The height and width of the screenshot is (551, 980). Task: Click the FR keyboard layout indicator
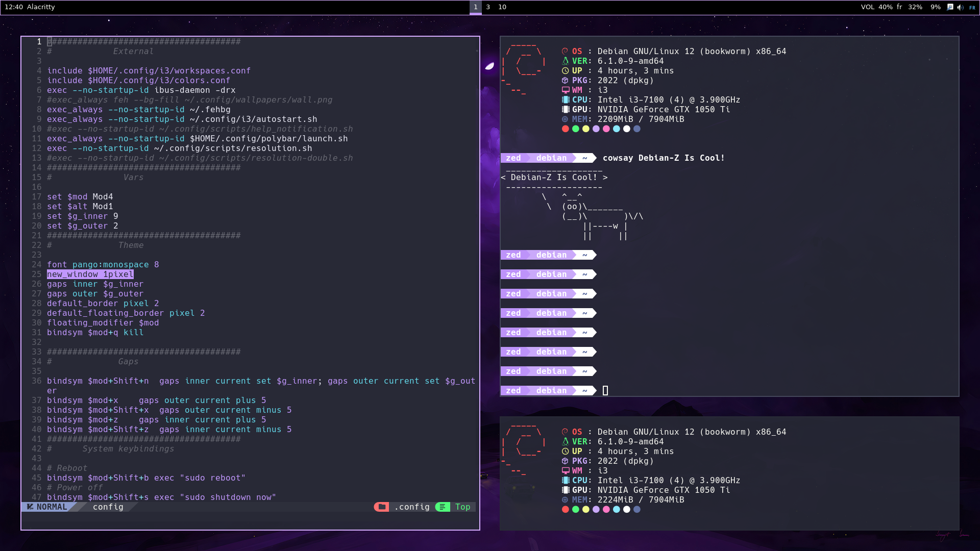tap(972, 7)
